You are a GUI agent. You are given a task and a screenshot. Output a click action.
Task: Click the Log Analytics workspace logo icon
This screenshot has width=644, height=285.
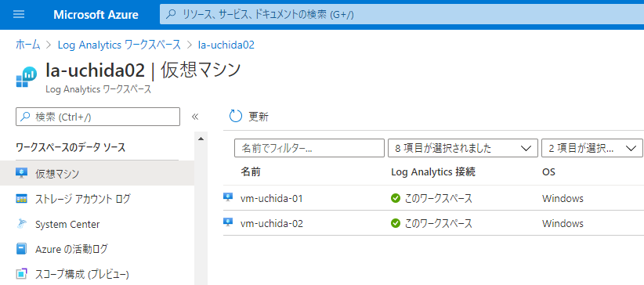pos(24,77)
